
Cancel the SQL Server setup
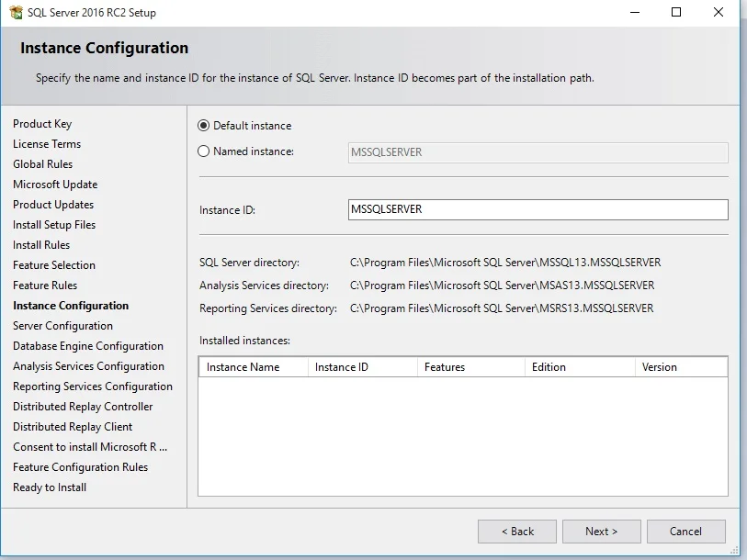coord(685,531)
